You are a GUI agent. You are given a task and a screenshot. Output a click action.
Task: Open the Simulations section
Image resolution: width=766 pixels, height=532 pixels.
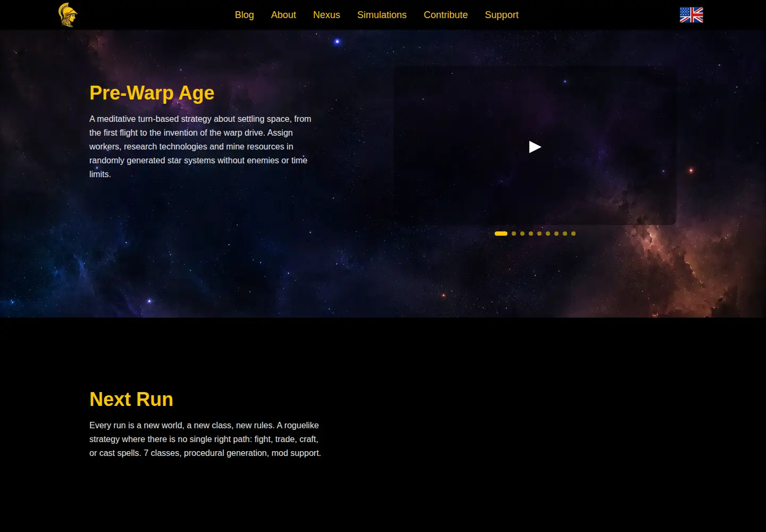382,15
